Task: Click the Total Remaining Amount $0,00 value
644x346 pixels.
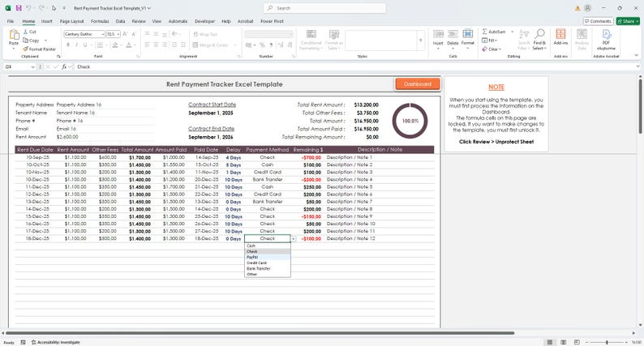Action: (372, 137)
